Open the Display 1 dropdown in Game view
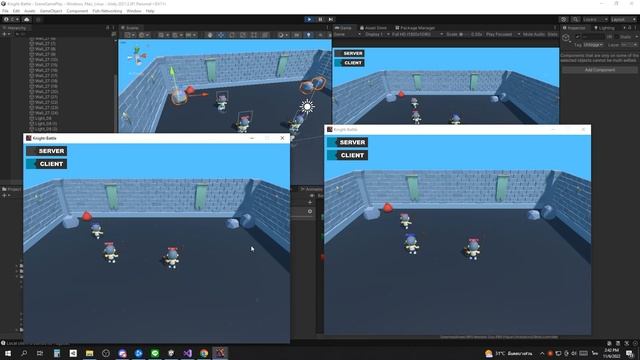640x360 pixels. pos(376,35)
